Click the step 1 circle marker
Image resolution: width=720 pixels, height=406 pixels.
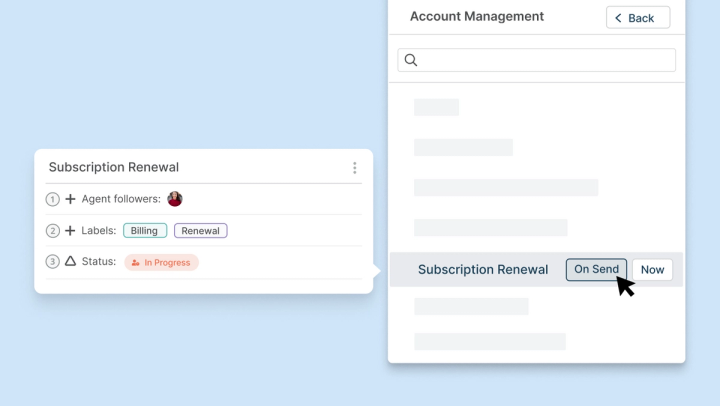(53, 199)
